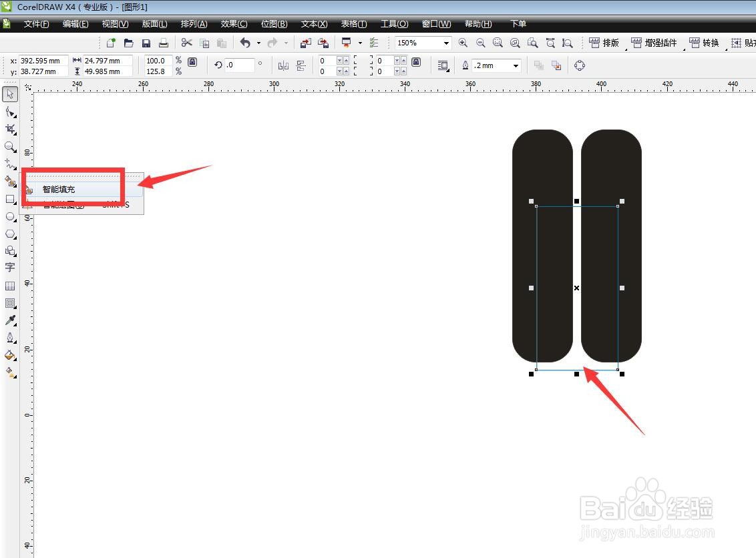Mirror the object horizontally
The image size is (756, 558).
pos(283,65)
